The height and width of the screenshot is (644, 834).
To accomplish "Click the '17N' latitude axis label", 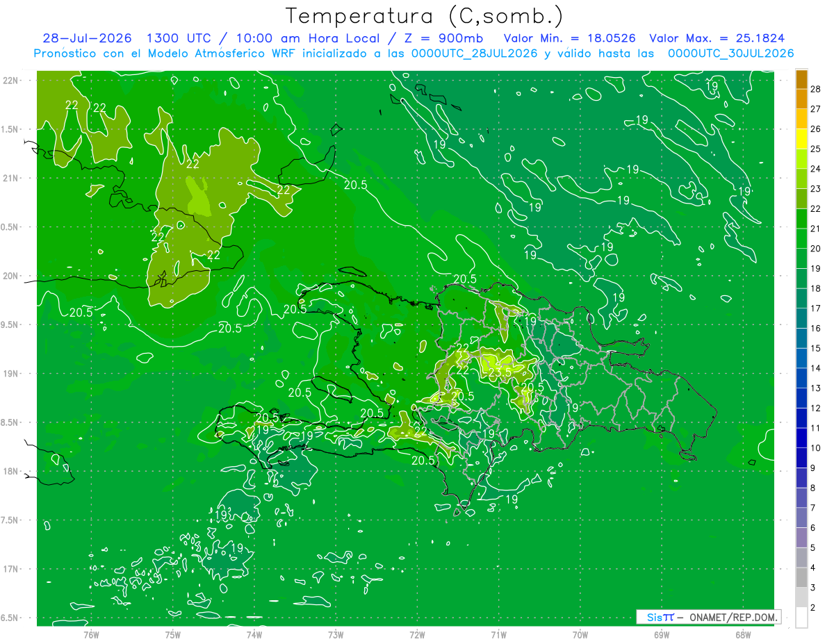I will tap(10, 569).
